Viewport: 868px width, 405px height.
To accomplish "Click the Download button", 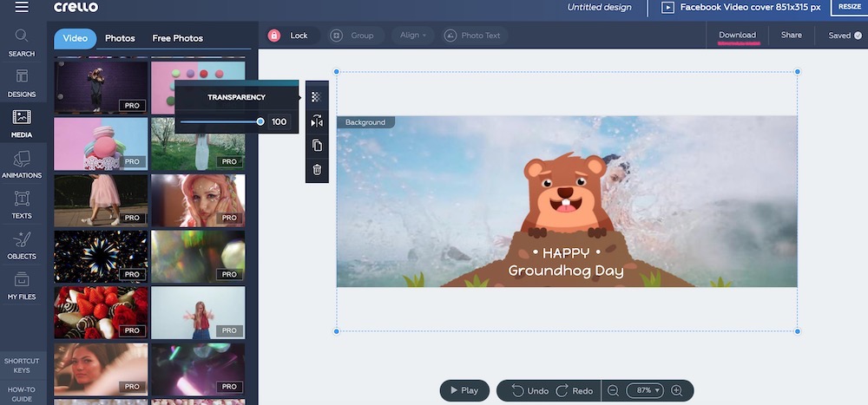I will (737, 35).
